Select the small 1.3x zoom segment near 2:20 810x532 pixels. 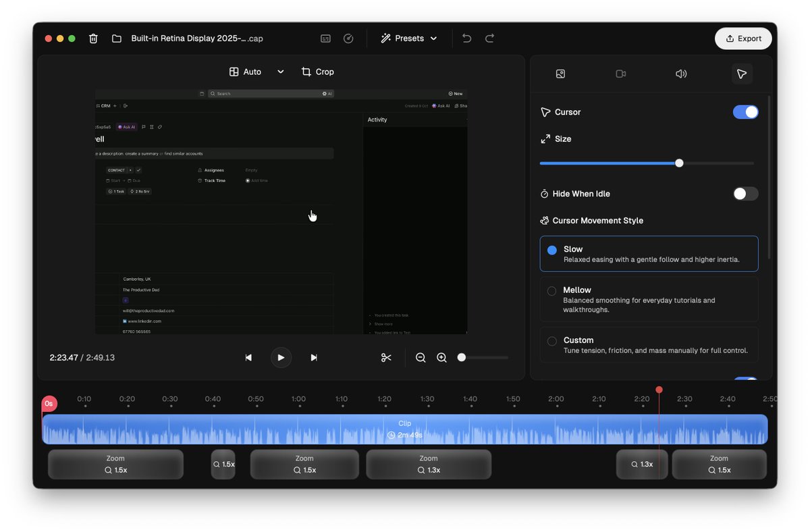point(642,464)
